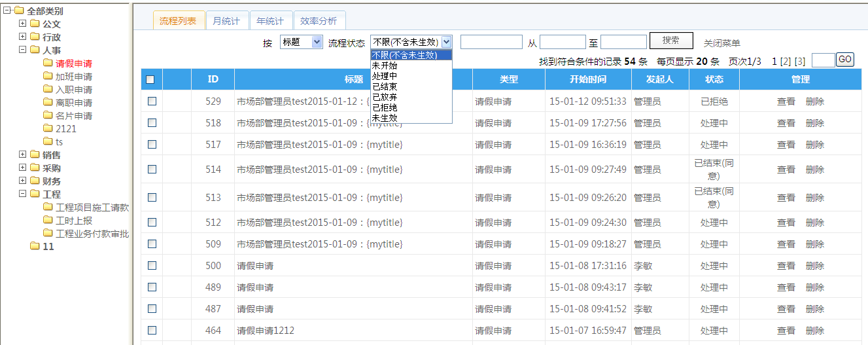Image resolution: width=868 pixels, height=345 pixels.
Task: Click the keyword search text field
Action: coord(491,43)
